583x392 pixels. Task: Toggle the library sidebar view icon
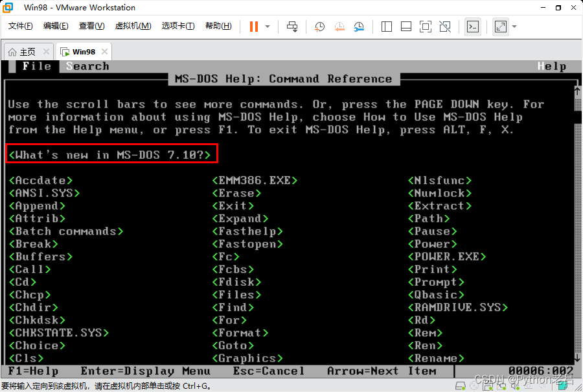pyautogui.click(x=387, y=27)
